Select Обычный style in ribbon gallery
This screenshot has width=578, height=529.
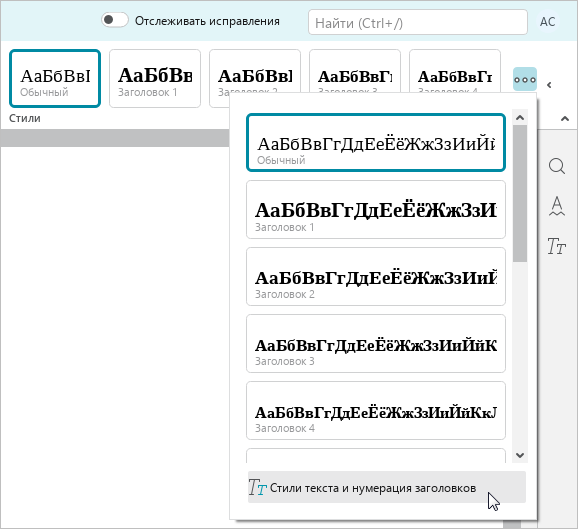coord(55,79)
